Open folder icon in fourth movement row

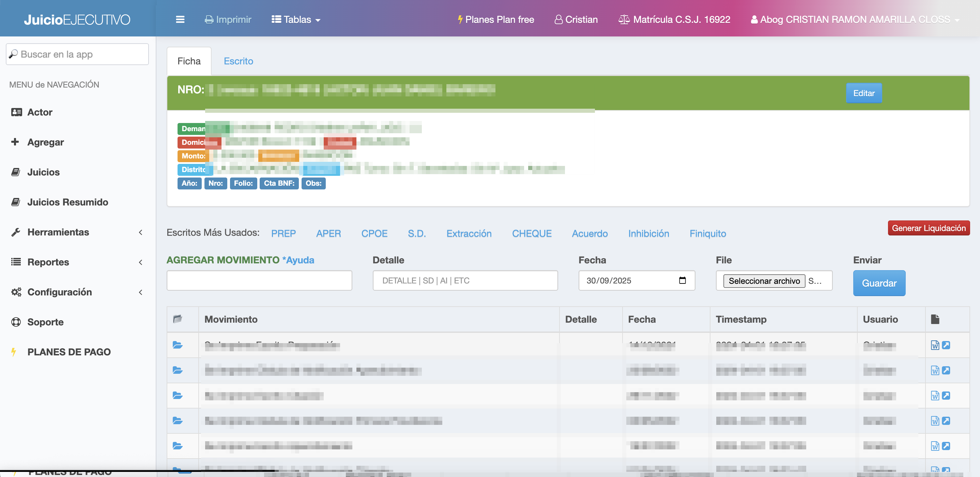click(177, 421)
